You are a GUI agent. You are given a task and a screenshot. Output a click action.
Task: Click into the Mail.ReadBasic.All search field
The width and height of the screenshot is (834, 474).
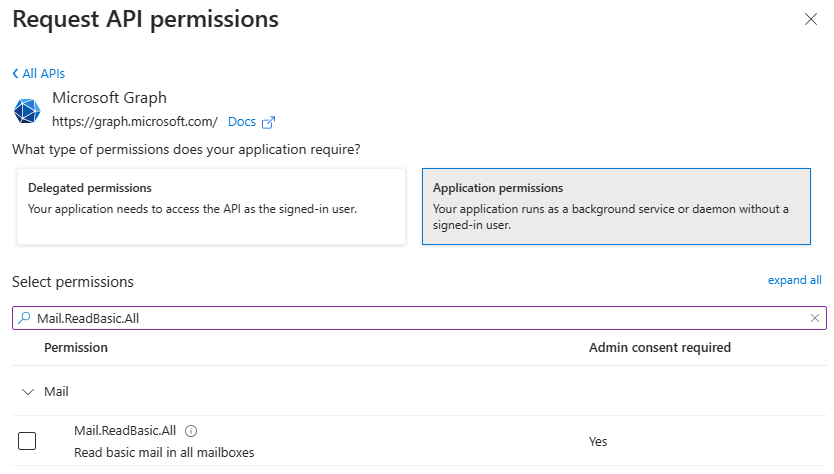pos(419,318)
